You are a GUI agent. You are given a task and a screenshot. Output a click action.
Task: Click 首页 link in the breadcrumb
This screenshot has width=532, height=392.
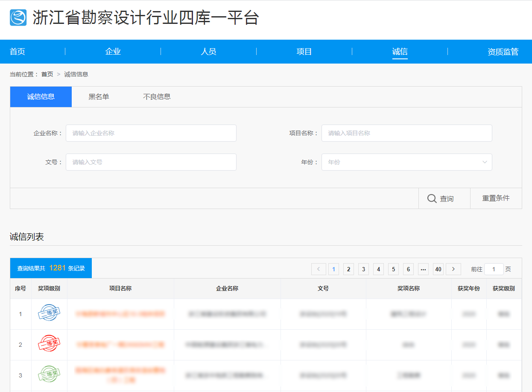(47, 74)
